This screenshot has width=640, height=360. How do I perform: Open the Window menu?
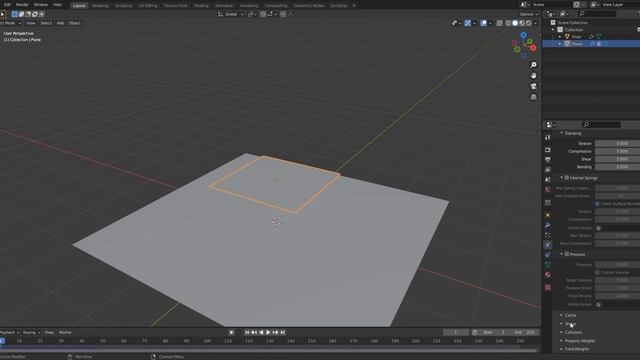click(40, 5)
